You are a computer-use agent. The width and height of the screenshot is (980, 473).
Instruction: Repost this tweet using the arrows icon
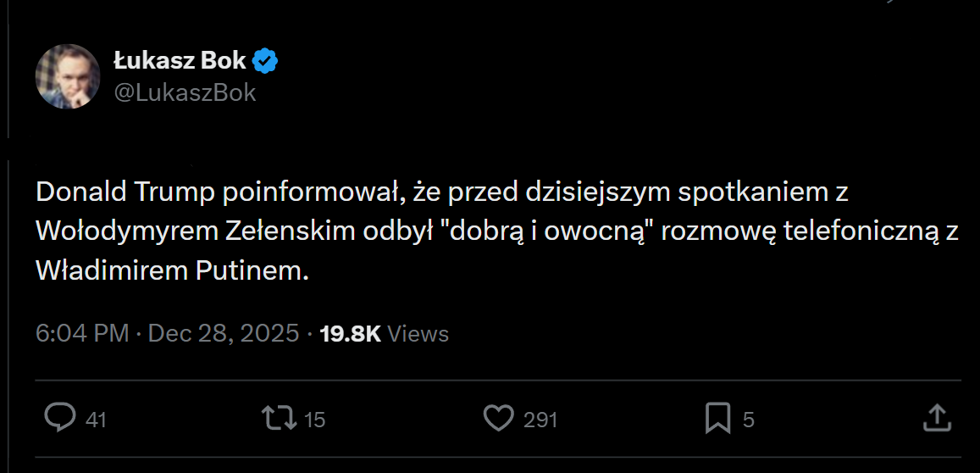pos(278,418)
